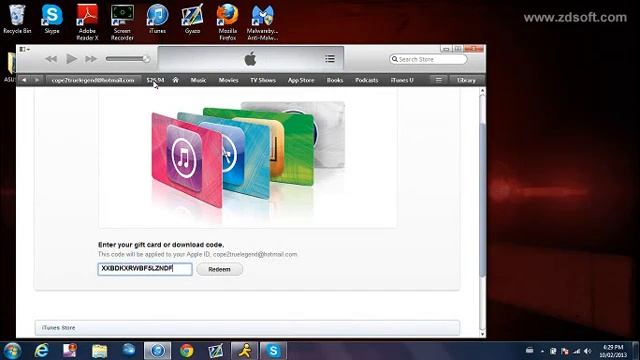Click scrollbar down arrow in iTunes

482,334
